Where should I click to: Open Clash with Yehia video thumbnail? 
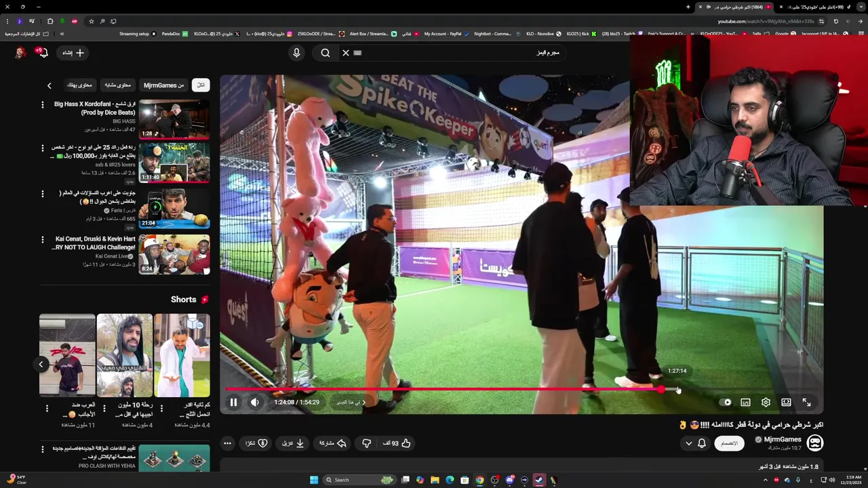click(x=174, y=458)
